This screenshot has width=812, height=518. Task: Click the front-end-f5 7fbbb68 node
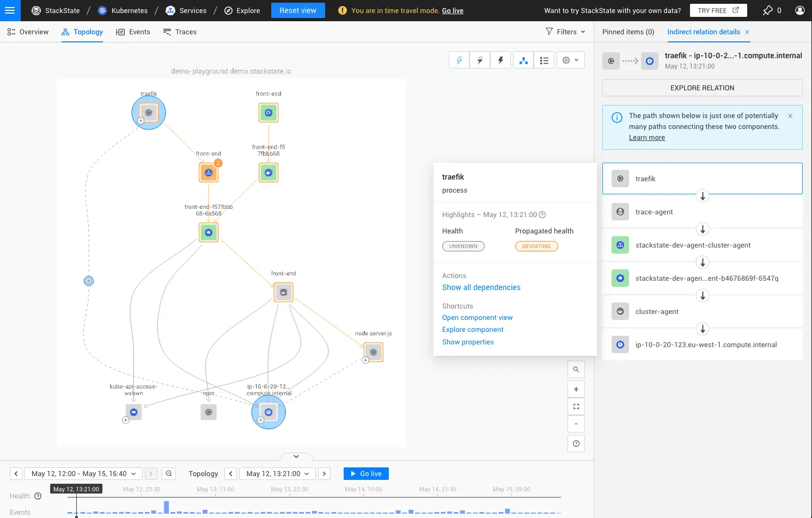click(x=268, y=172)
